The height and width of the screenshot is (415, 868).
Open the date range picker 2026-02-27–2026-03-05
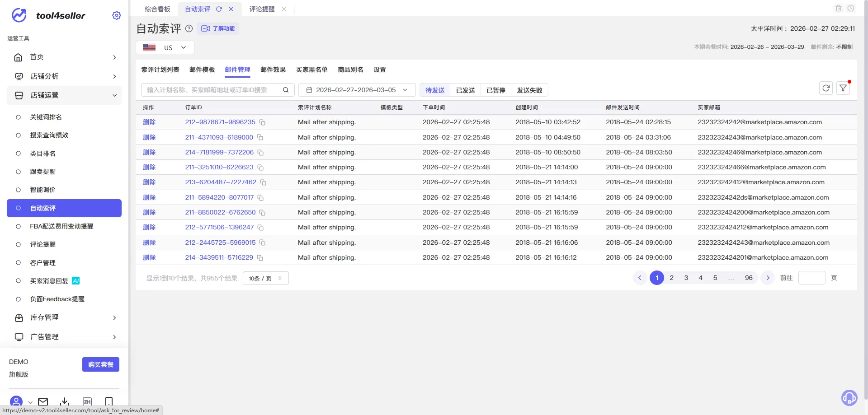pos(357,90)
